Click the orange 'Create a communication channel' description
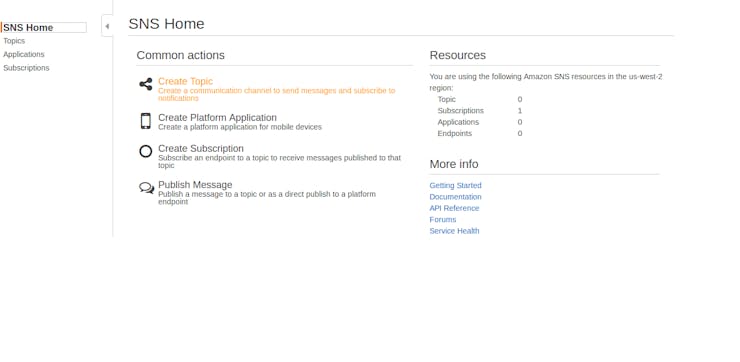The image size is (740, 362). (277, 94)
